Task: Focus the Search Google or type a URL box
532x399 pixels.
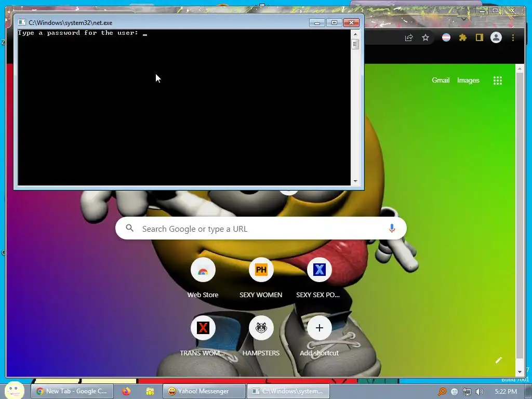Action: pos(261,229)
